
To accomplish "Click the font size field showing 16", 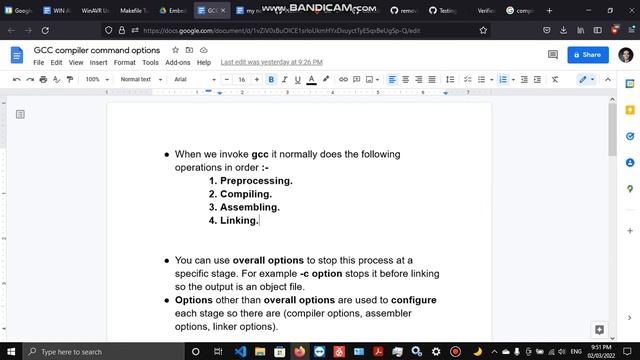I will point(242,80).
